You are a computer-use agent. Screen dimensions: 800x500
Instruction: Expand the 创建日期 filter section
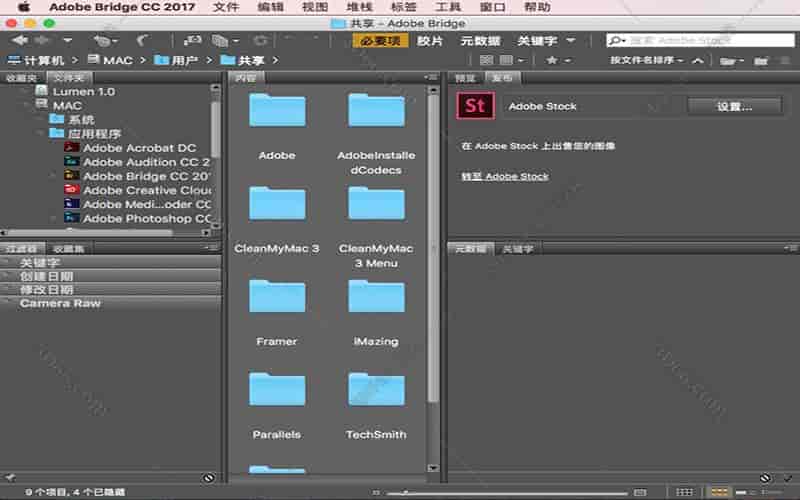pyautogui.click(x=46, y=276)
